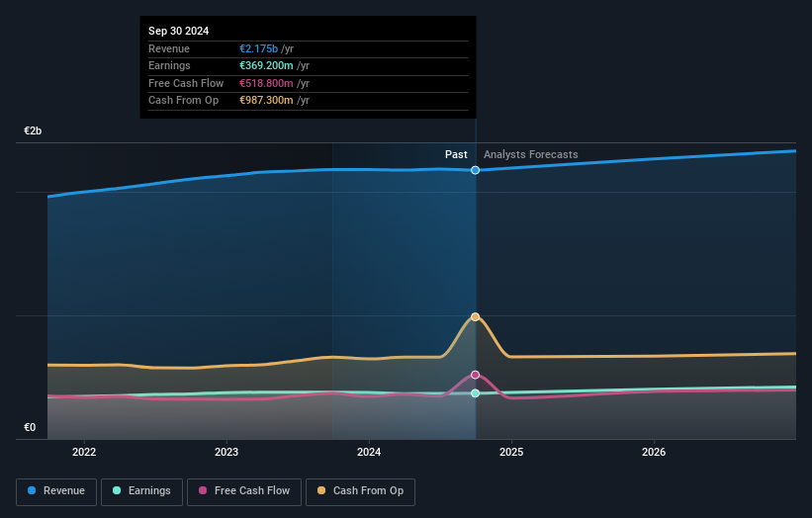Click the €987.300m cash from op value
The width and height of the screenshot is (812, 518).
[x=266, y=101]
